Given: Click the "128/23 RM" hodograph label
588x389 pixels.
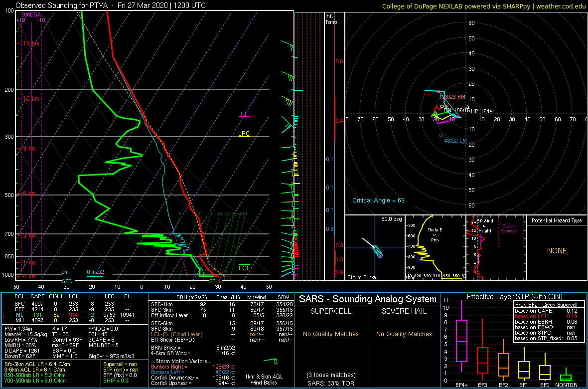Looking at the screenshot, I should point(452,97).
